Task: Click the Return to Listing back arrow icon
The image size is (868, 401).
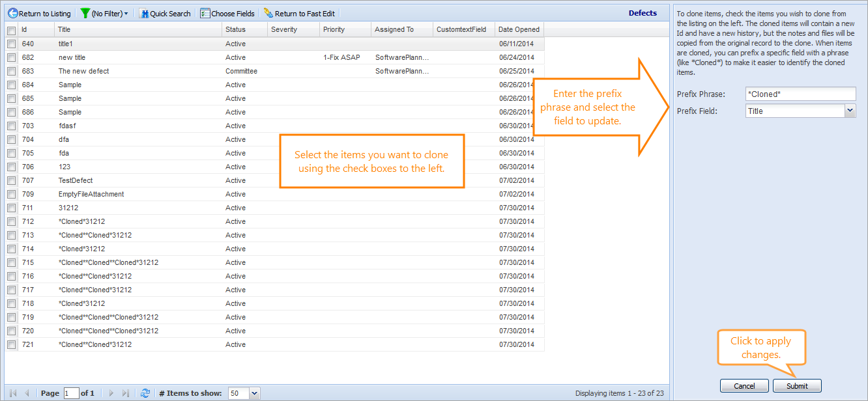Action: pyautogui.click(x=12, y=13)
